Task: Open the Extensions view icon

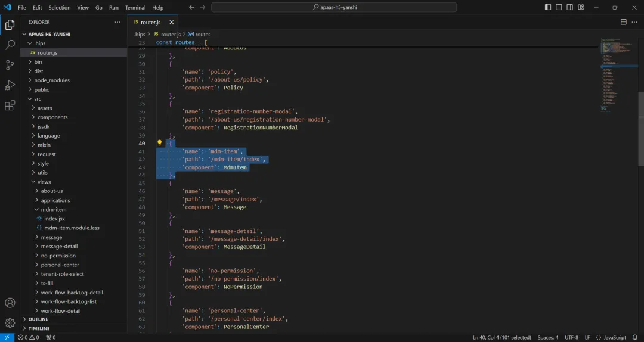Action: [10, 105]
